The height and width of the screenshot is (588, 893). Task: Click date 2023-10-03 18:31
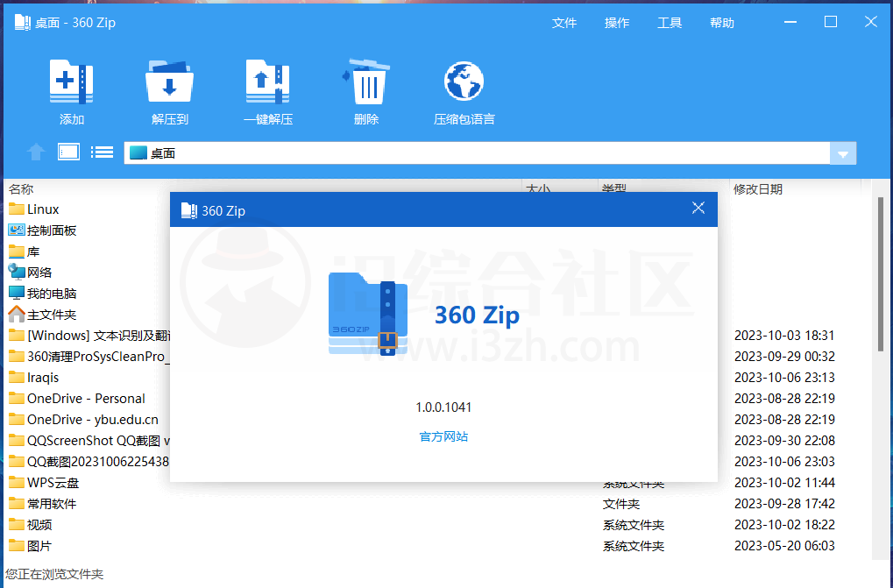tap(784, 336)
